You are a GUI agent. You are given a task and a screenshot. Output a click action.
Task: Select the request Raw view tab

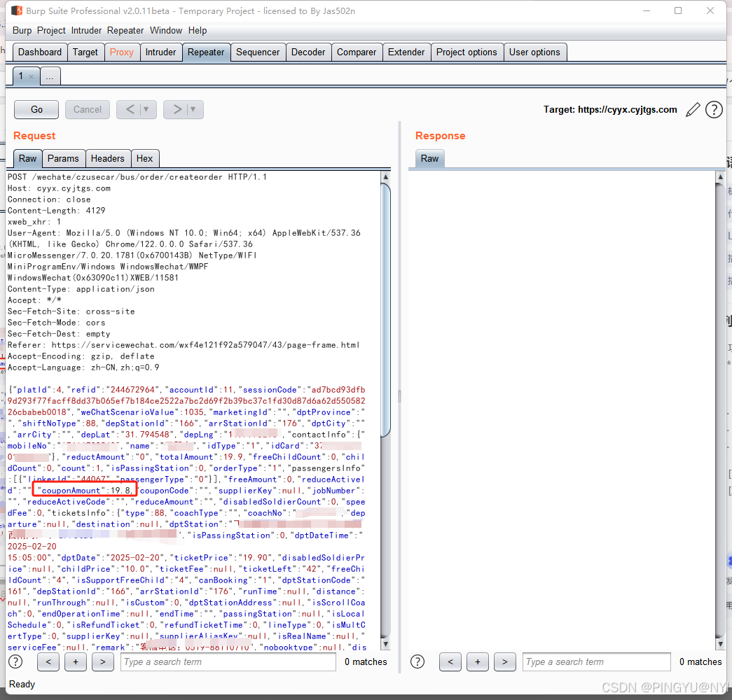[27, 159]
